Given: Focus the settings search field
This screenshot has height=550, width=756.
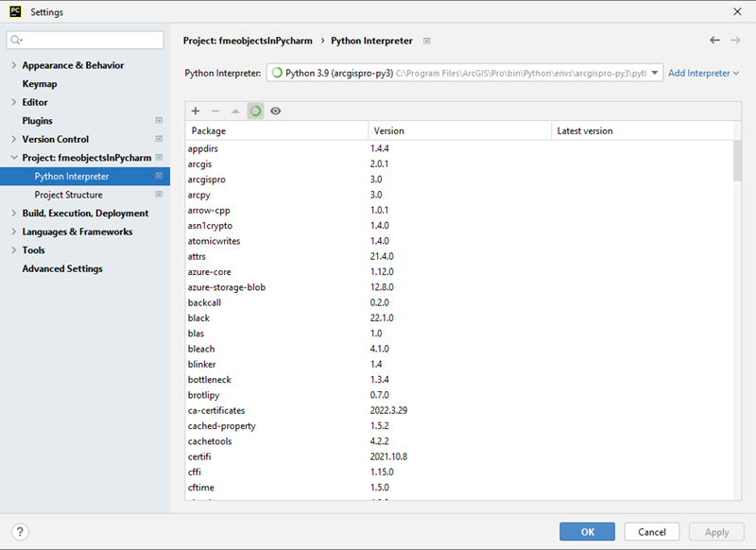Looking at the screenshot, I should click(x=84, y=40).
